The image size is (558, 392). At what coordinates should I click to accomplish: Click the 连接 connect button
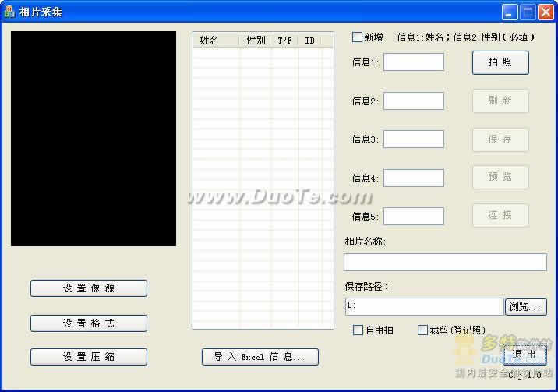click(x=500, y=215)
